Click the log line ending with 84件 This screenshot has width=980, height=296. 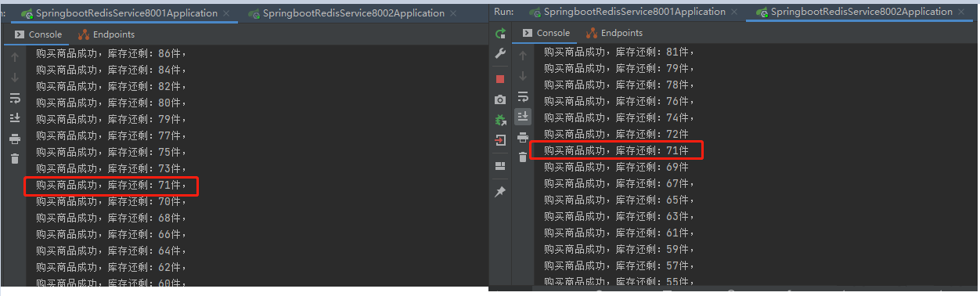111,70
